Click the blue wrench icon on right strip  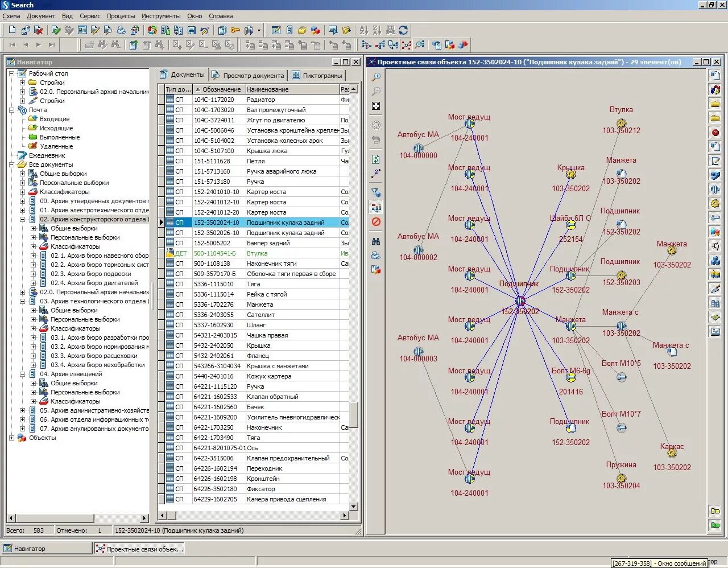point(715,217)
